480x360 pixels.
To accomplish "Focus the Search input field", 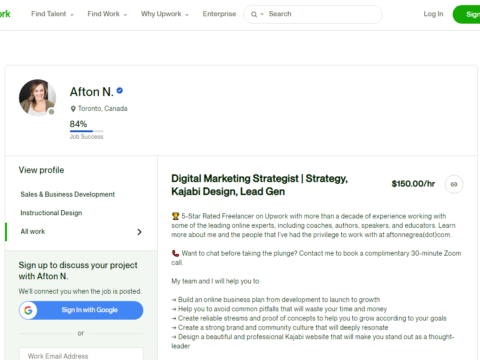I will [x=313, y=14].
